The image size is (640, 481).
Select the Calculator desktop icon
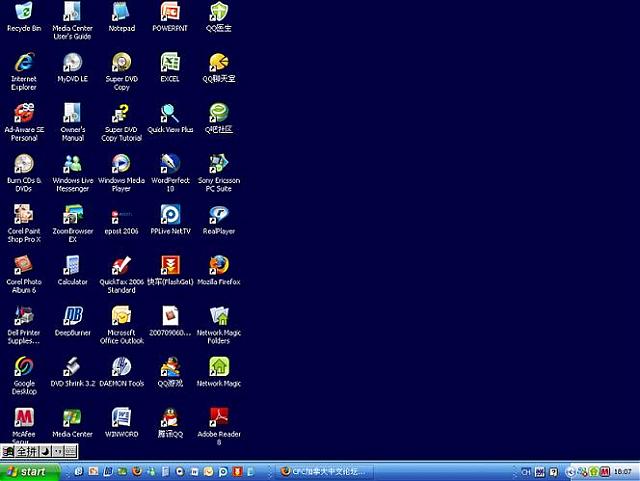coord(73,265)
